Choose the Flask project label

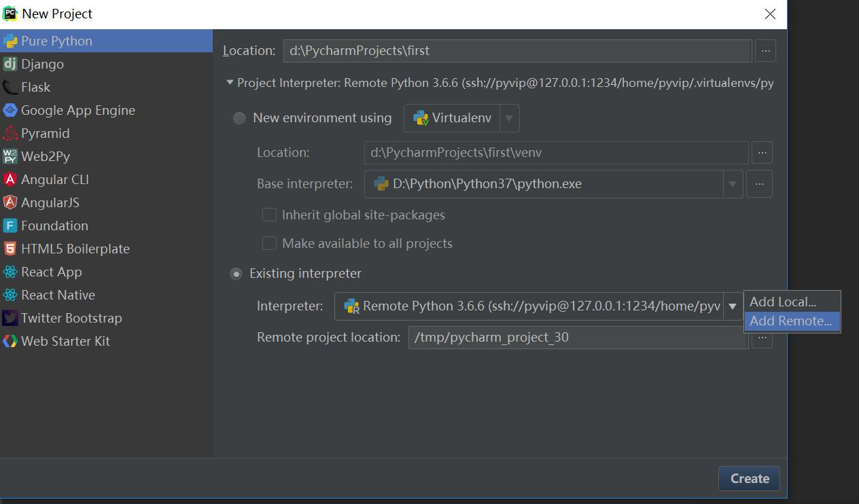pos(35,87)
